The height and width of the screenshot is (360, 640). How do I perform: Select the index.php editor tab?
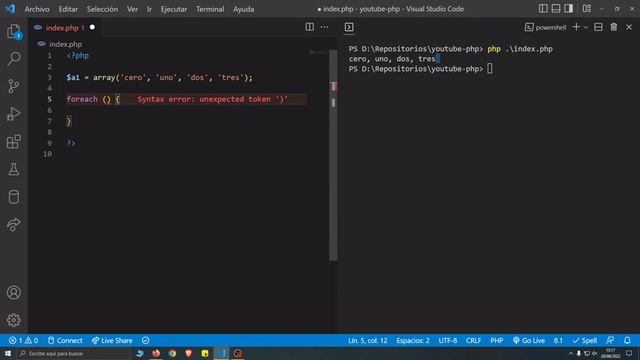[x=64, y=27]
